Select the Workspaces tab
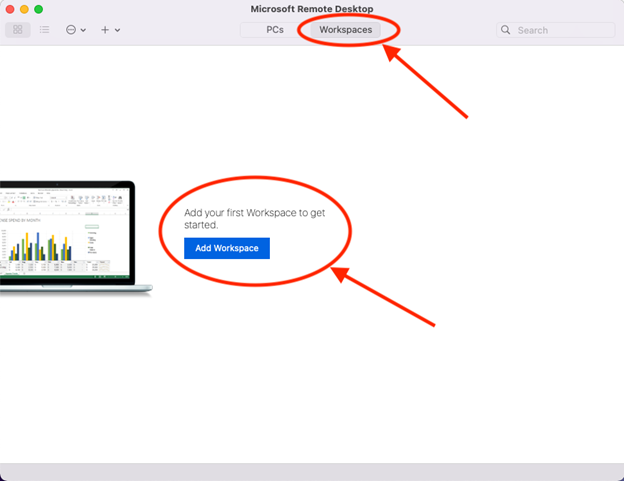 click(345, 30)
